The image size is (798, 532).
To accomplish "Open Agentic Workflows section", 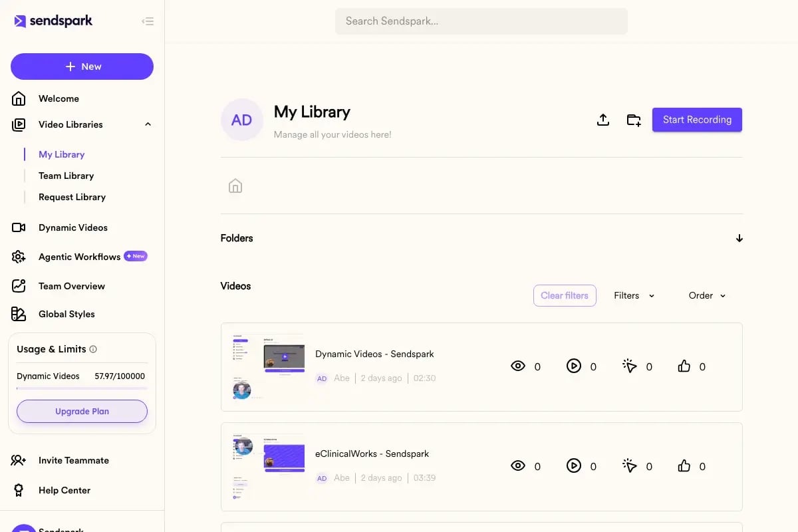I will point(80,257).
